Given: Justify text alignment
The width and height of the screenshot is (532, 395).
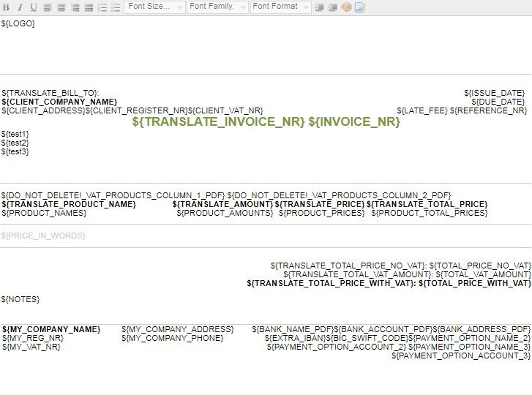Looking at the screenshot, I should click(89, 7).
